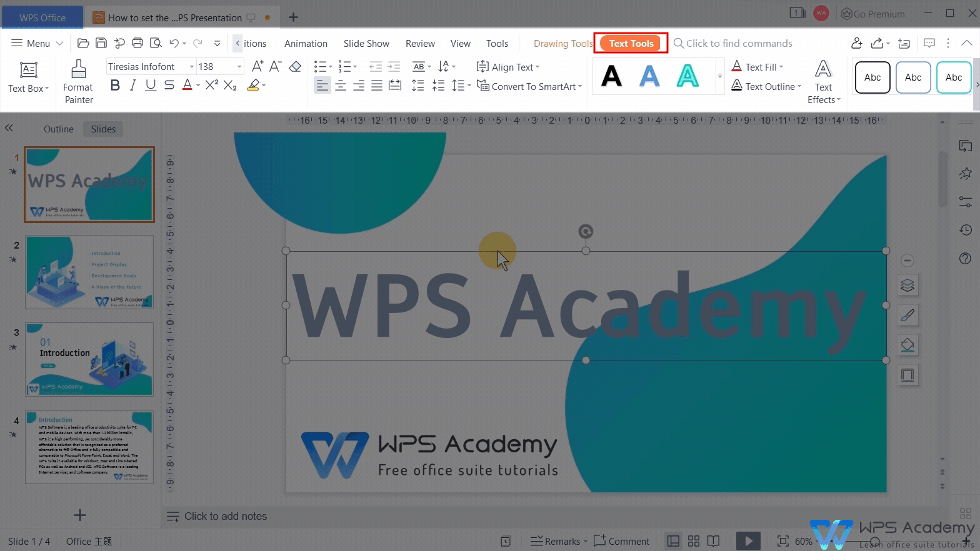Toggle Strikethrough formatting
The image size is (980, 551).
(169, 86)
